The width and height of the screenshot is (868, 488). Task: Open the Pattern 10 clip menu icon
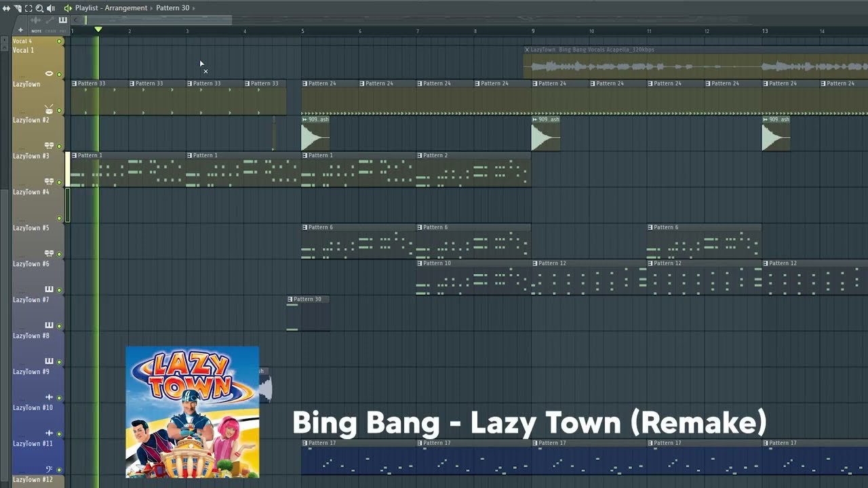point(420,263)
